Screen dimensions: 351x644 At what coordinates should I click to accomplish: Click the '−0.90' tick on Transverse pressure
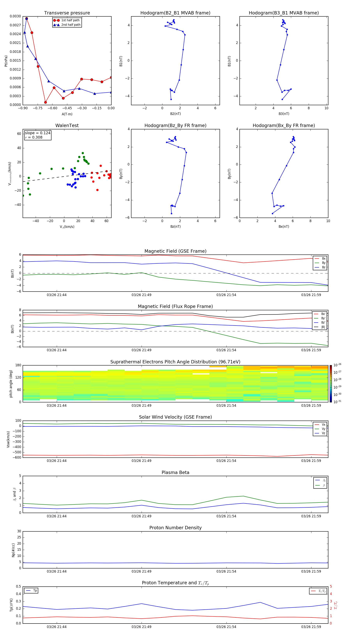pos(23,108)
